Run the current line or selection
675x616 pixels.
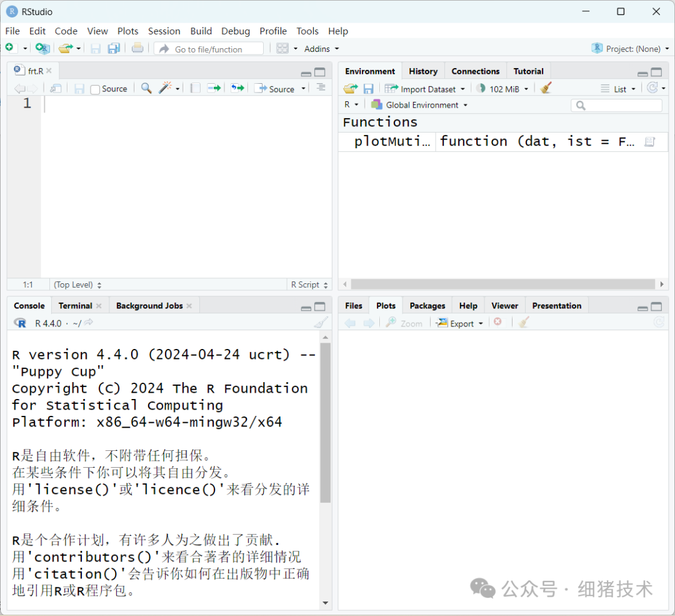click(214, 88)
